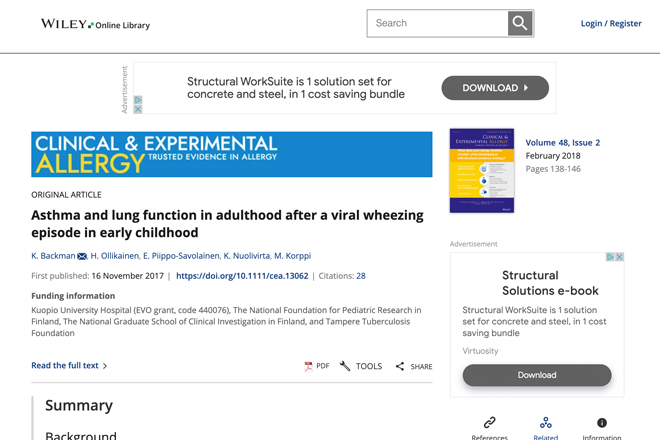Open Volume 48, Issue 2 link
The image size is (660, 440).
point(563,143)
